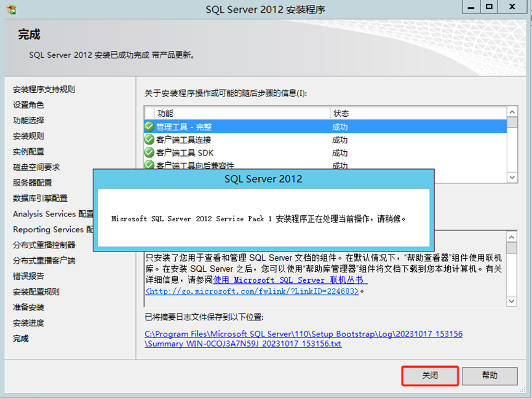Click feature list scrollbar up arrow
Viewport: 532px width, 399px height.
(512, 112)
